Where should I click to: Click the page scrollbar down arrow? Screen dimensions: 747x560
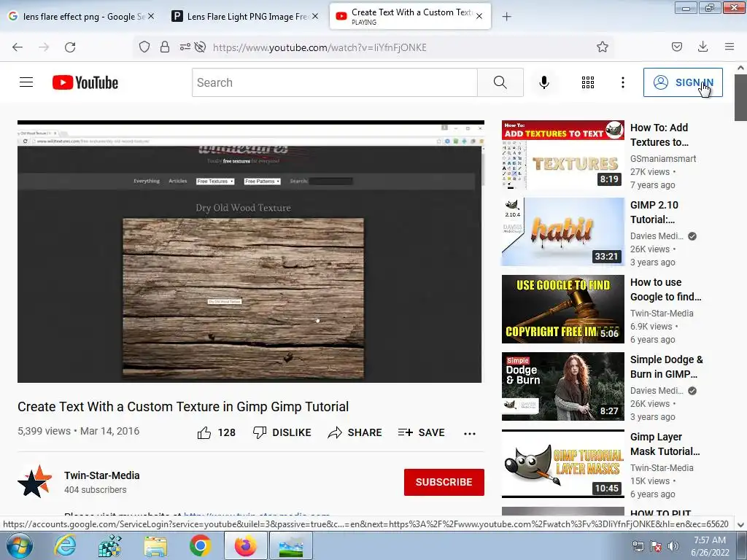(x=740, y=525)
